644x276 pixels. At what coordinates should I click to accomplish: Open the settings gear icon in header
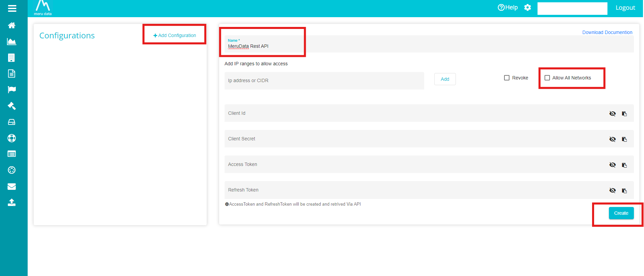coord(528,7)
